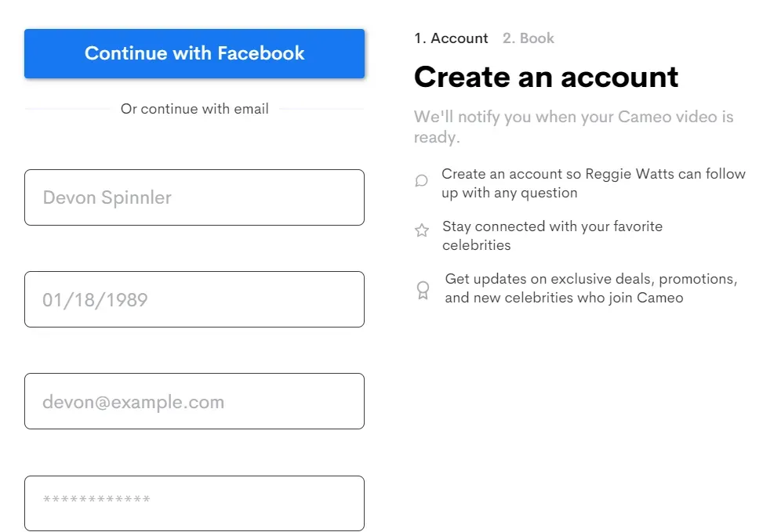
Task: Select the "1. Account" step
Action: click(451, 38)
